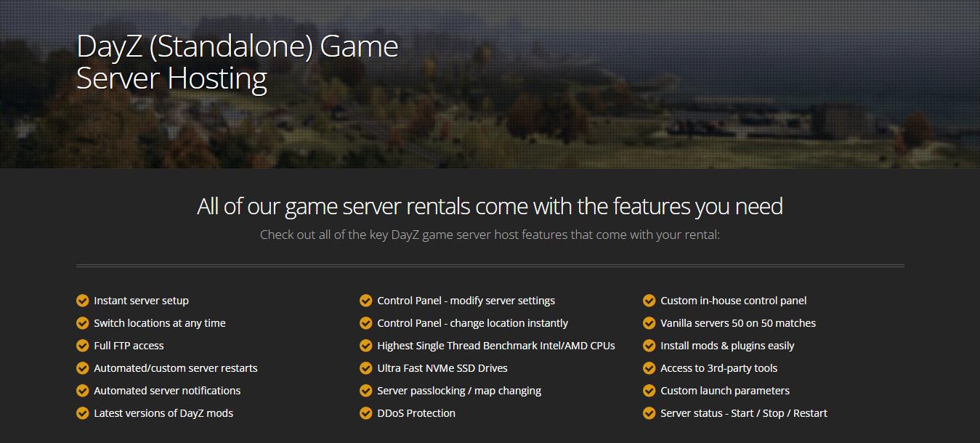980x443 pixels.
Task: Click the 'Check out all of the key DayZ' subheading
Action: (x=490, y=235)
